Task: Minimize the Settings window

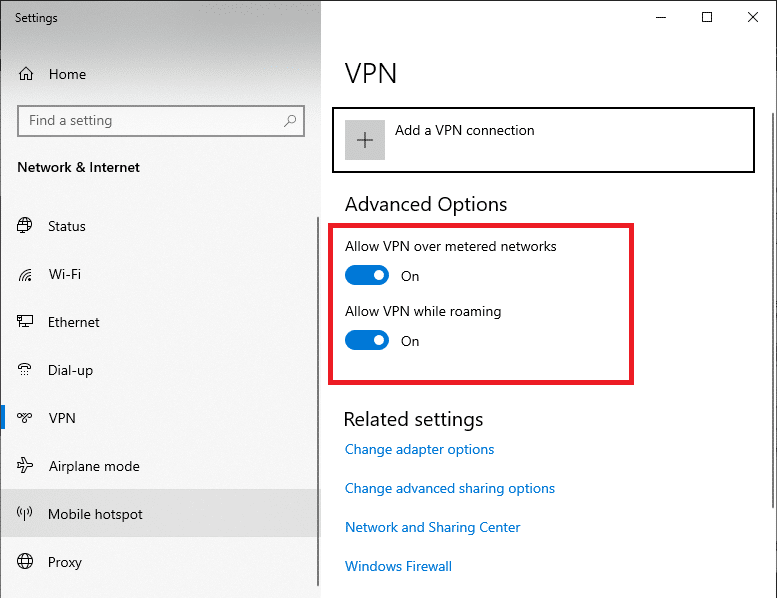Action: coord(661,17)
